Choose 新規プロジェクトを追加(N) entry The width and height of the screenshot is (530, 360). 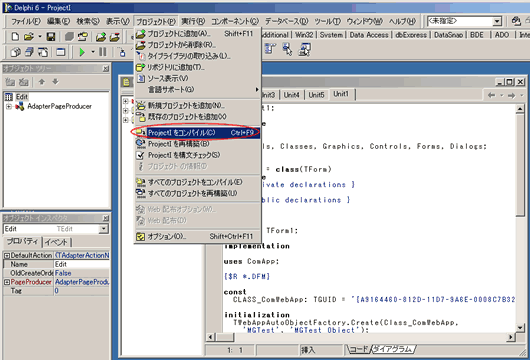[x=197, y=105]
